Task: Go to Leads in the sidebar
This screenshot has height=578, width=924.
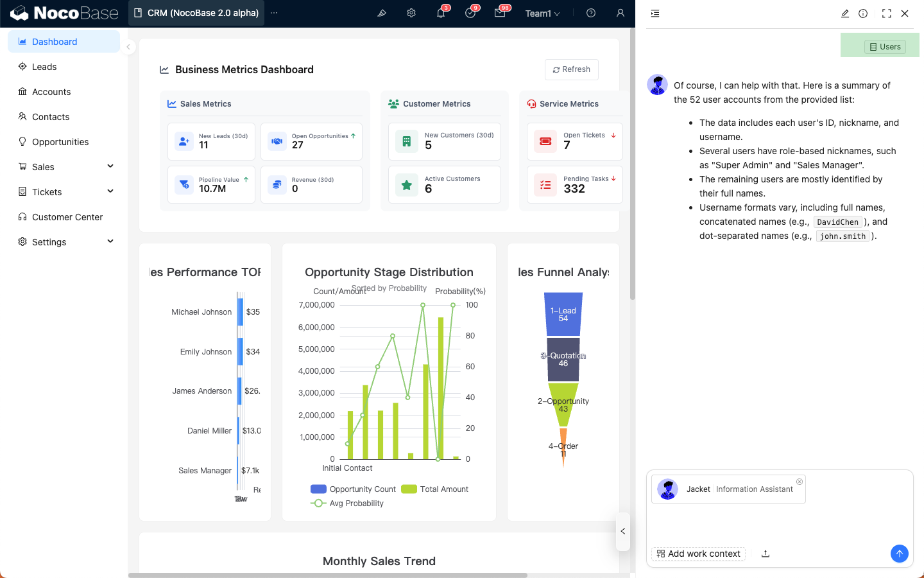Action: tap(44, 67)
